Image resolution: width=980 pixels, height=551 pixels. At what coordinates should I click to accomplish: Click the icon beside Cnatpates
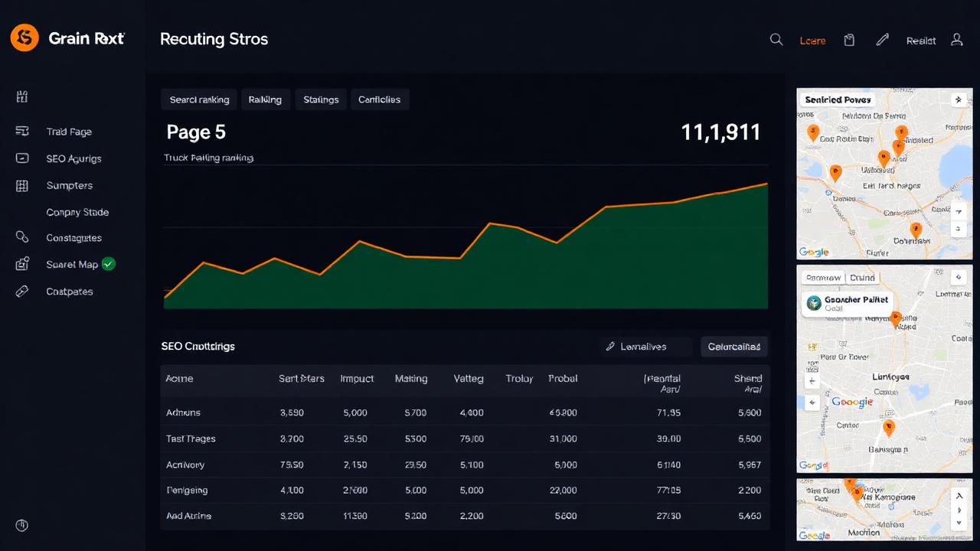point(21,291)
